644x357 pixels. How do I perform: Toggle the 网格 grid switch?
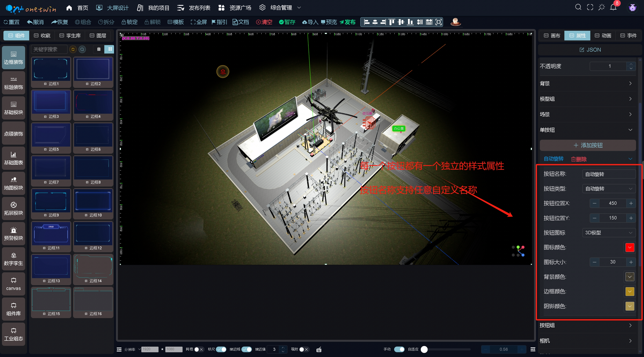coord(199,349)
